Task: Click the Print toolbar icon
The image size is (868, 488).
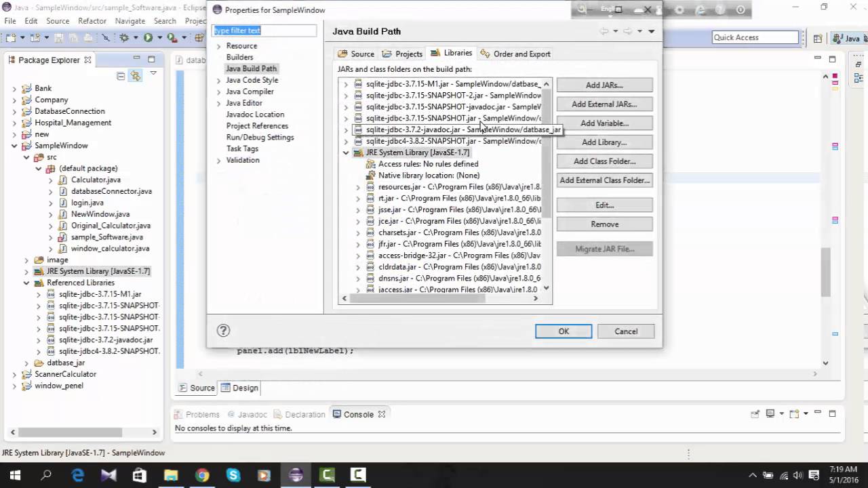Action: (x=88, y=37)
